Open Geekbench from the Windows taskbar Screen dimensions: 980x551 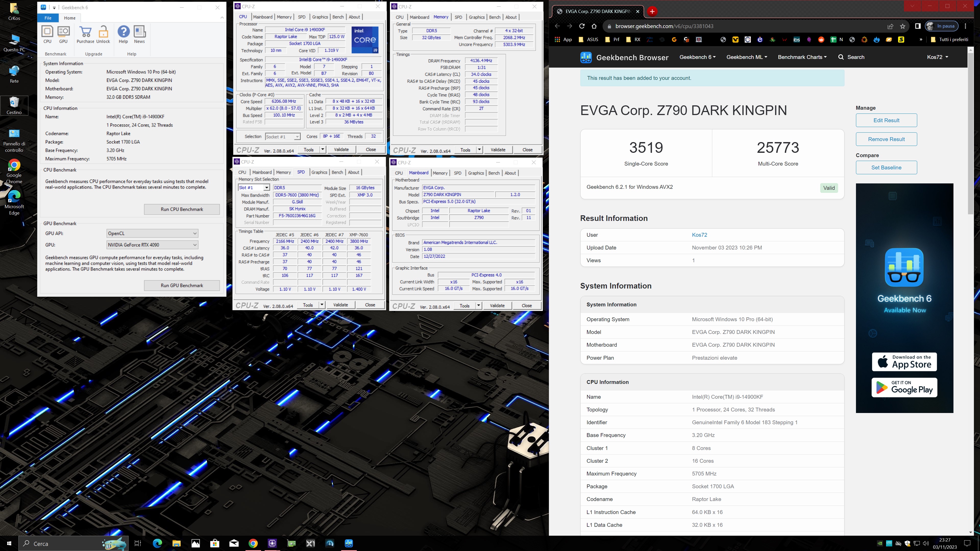pos(349,543)
